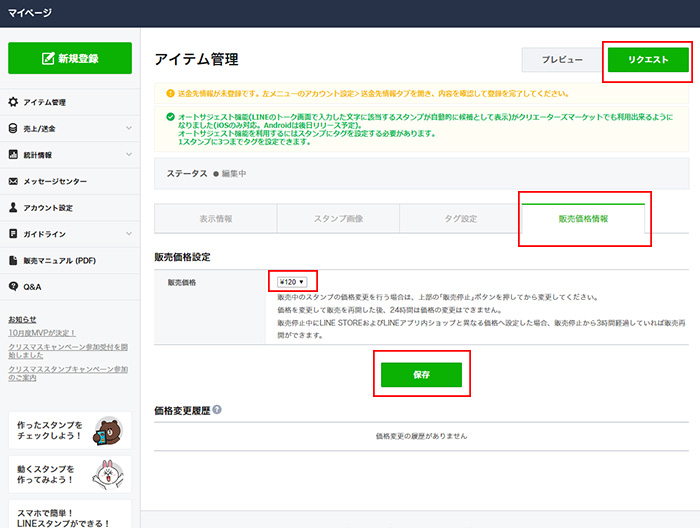Image resolution: width=700 pixels, height=528 pixels.
Task: Click the gear icon beside アイテム管理
Action: [x=13, y=102]
